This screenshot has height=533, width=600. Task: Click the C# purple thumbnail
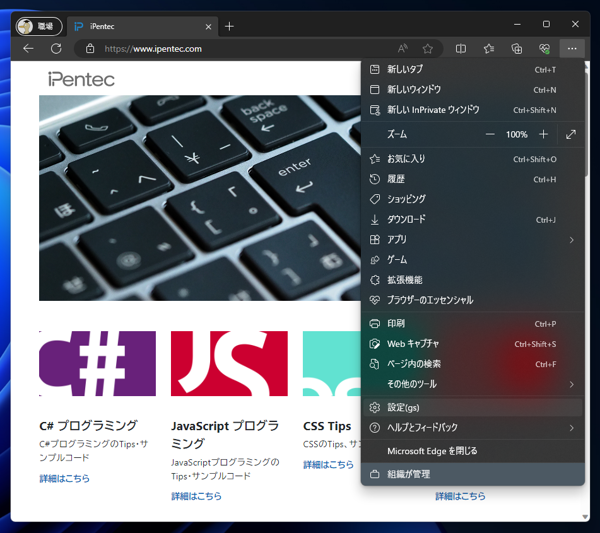pos(97,363)
